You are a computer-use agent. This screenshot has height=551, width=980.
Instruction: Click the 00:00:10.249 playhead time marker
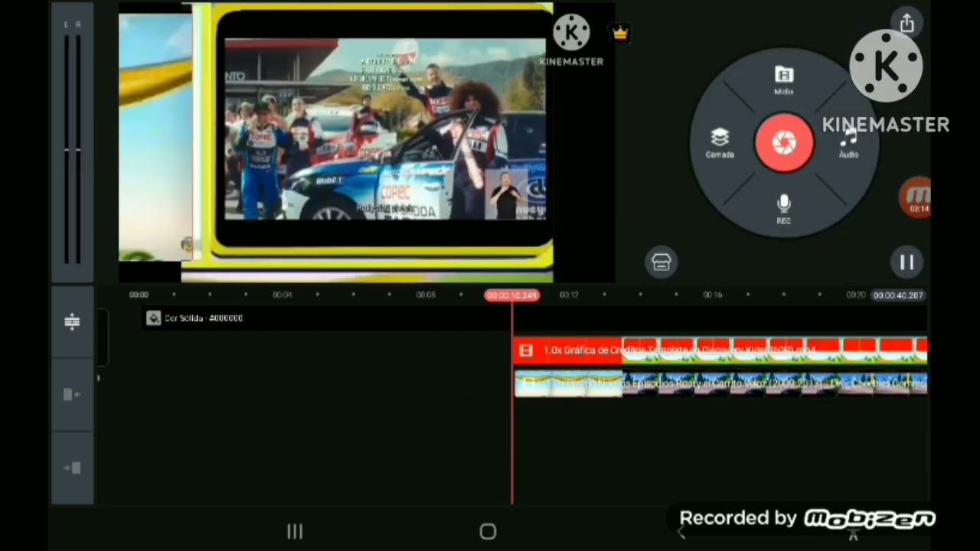point(511,295)
